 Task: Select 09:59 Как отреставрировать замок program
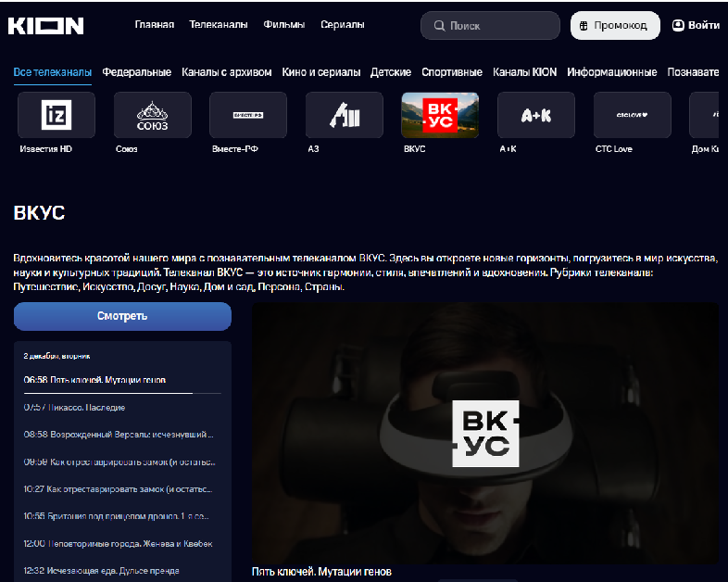click(119, 462)
